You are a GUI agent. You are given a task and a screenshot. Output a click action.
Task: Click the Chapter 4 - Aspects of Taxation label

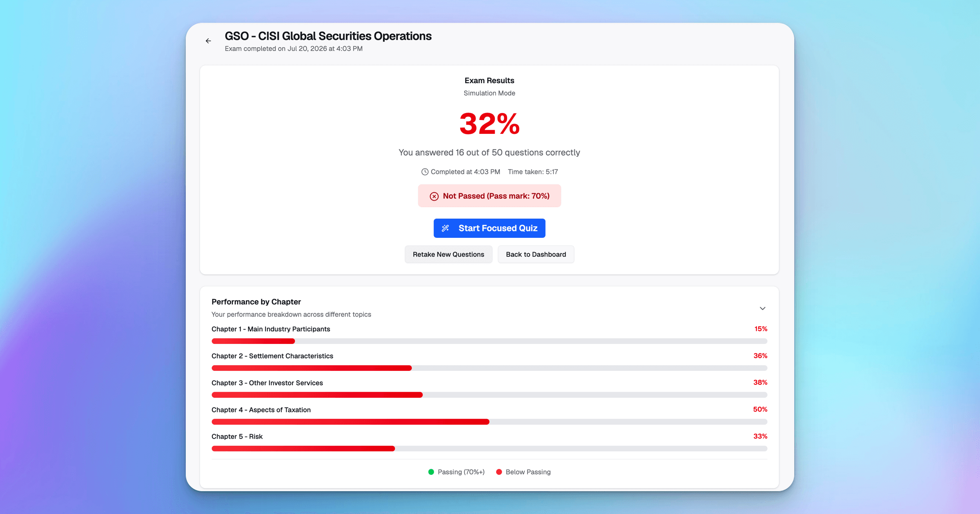[261, 410]
